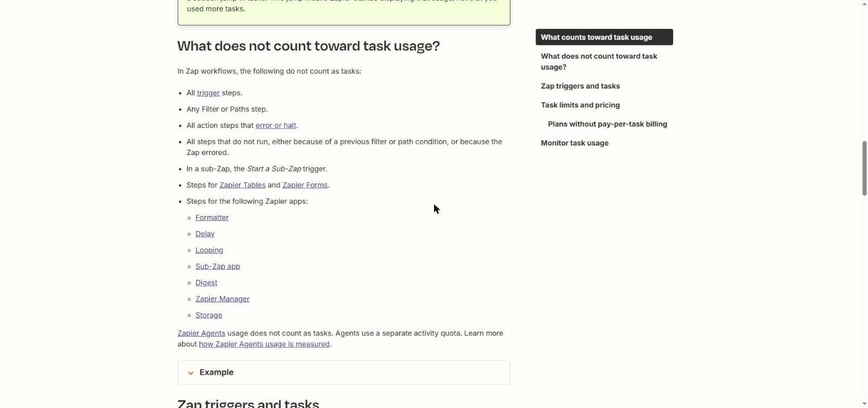This screenshot has width=868, height=408.
Task: Open the Zapier Manager link
Action: point(223,299)
